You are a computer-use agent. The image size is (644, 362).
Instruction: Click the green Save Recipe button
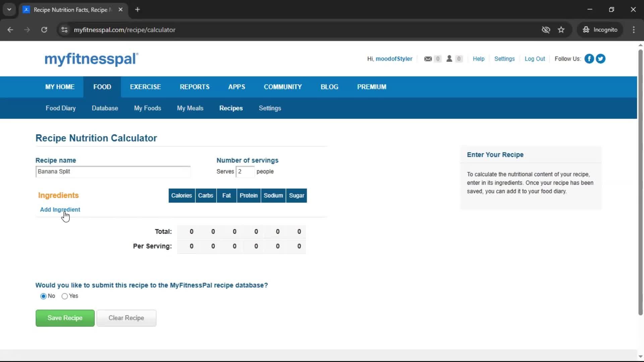pos(65,318)
